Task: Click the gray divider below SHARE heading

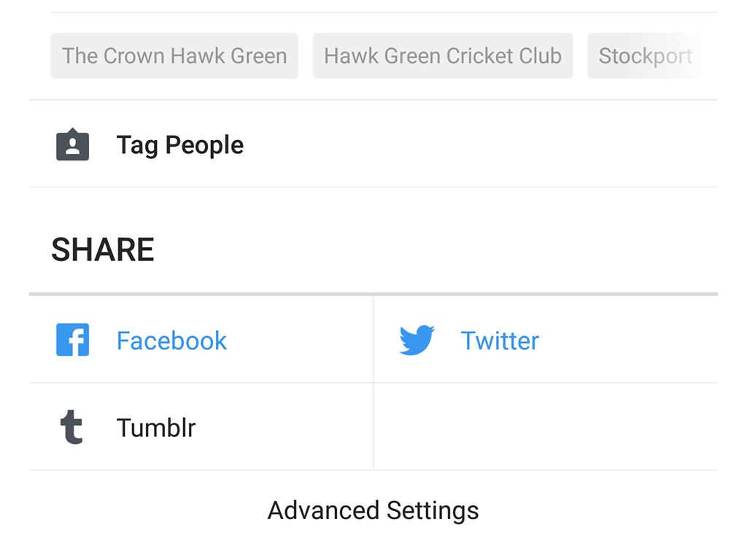Action: click(x=373, y=295)
